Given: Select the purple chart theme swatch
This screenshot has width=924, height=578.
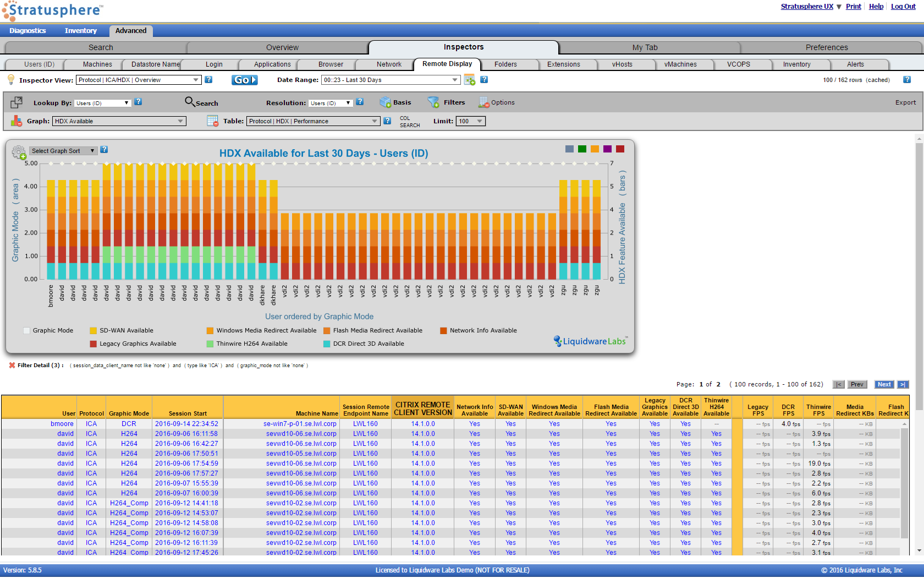Looking at the screenshot, I should click(607, 149).
